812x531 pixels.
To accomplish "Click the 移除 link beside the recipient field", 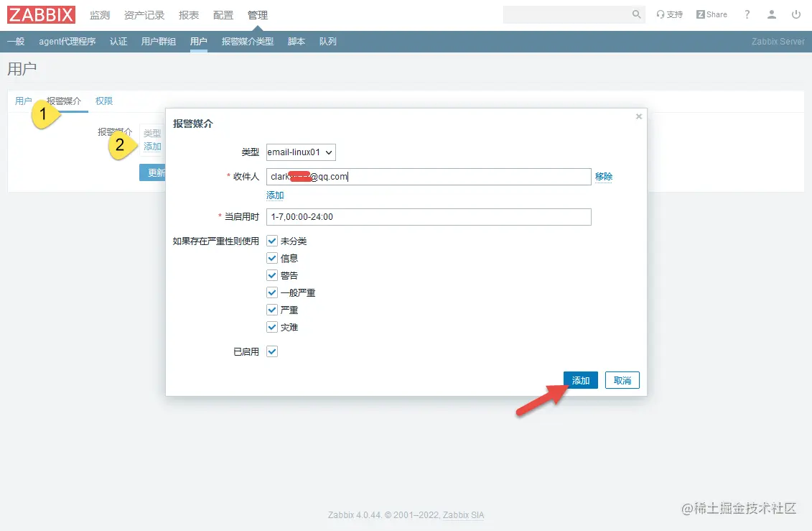I will (603, 177).
